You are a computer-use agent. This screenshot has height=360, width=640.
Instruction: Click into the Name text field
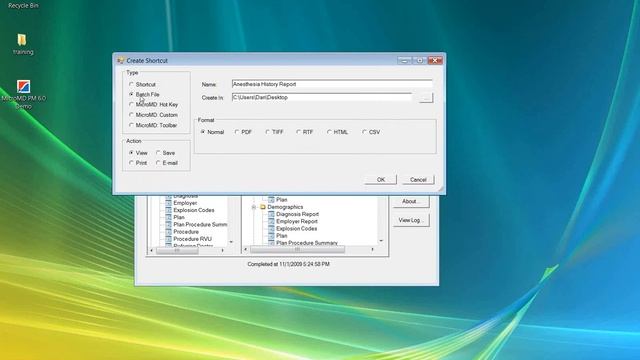[332, 84]
